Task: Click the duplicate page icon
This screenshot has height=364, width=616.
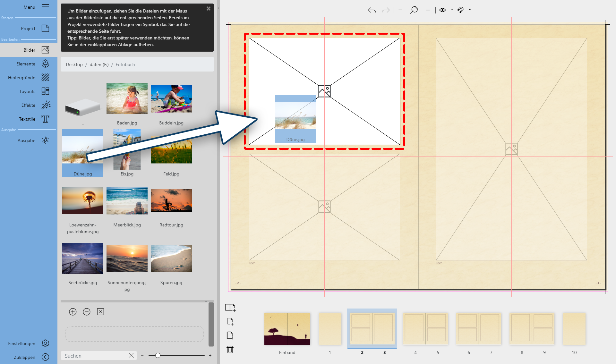Action: pyautogui.click(x=230, y=335)
